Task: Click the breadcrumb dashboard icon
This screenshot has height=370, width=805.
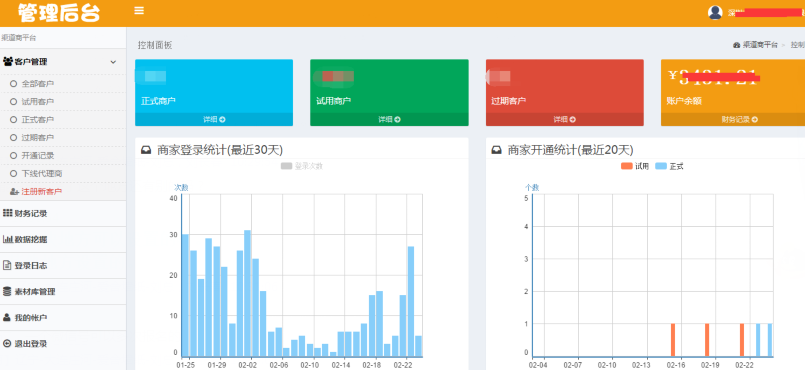Action: (736, 45)
